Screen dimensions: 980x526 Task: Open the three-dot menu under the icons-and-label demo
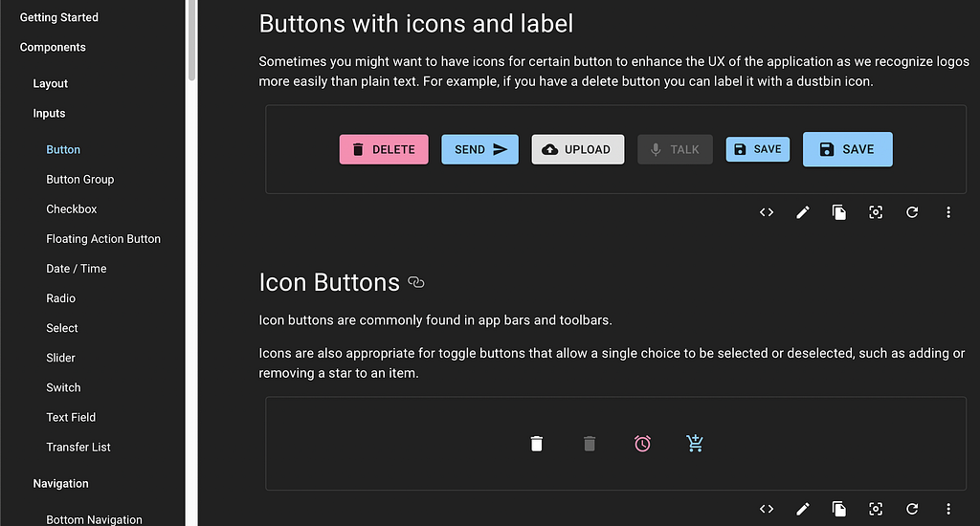tap(948, 212)
